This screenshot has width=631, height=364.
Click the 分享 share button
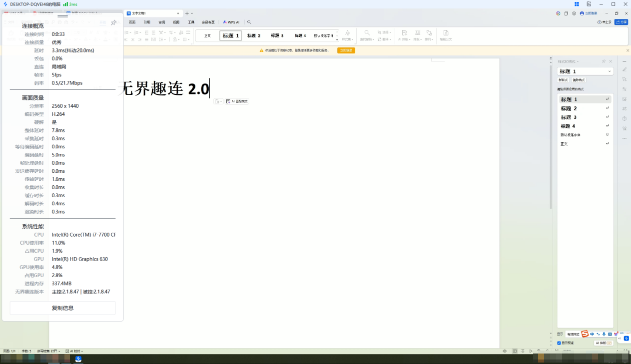tap(621, 22)
